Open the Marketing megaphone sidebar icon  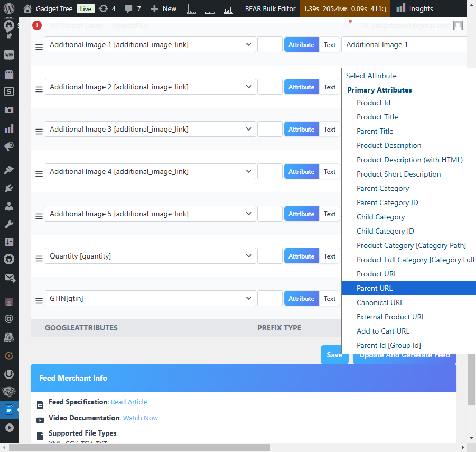[9, 146]
